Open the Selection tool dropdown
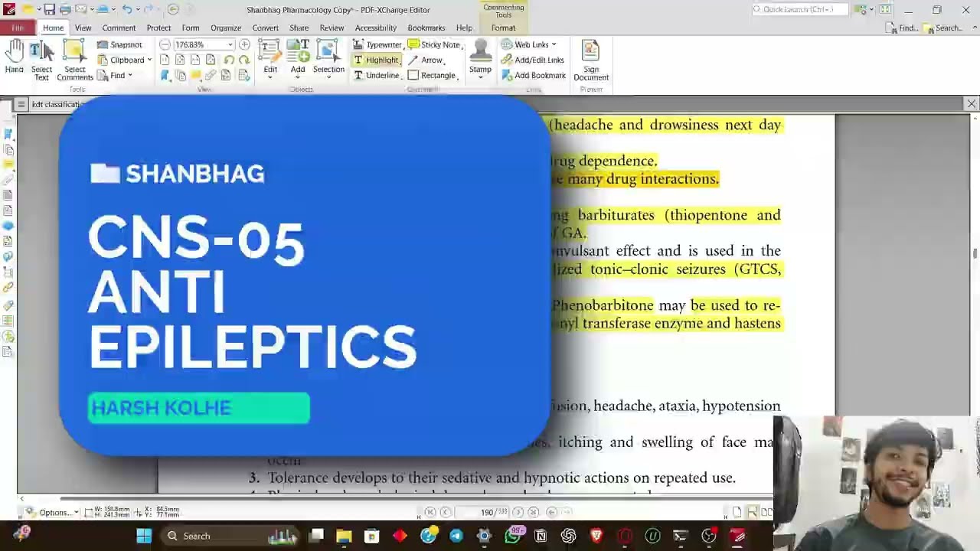980x551 pixels. point(328,58)
